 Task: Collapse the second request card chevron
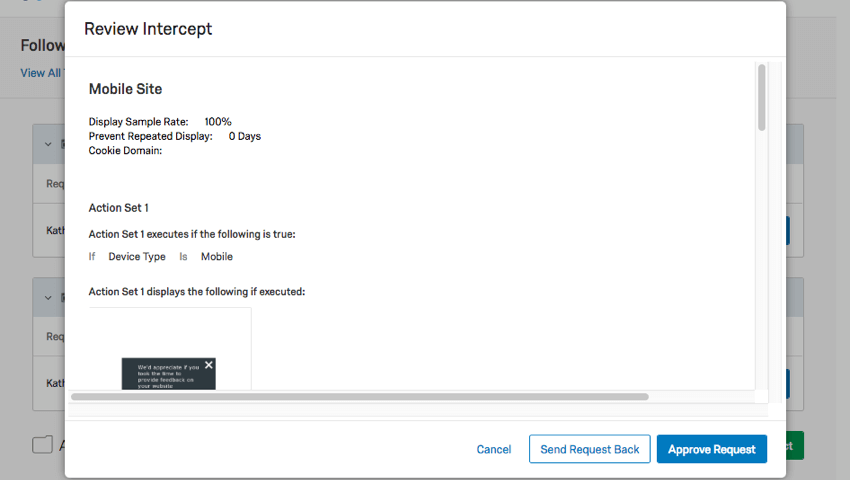48,298
